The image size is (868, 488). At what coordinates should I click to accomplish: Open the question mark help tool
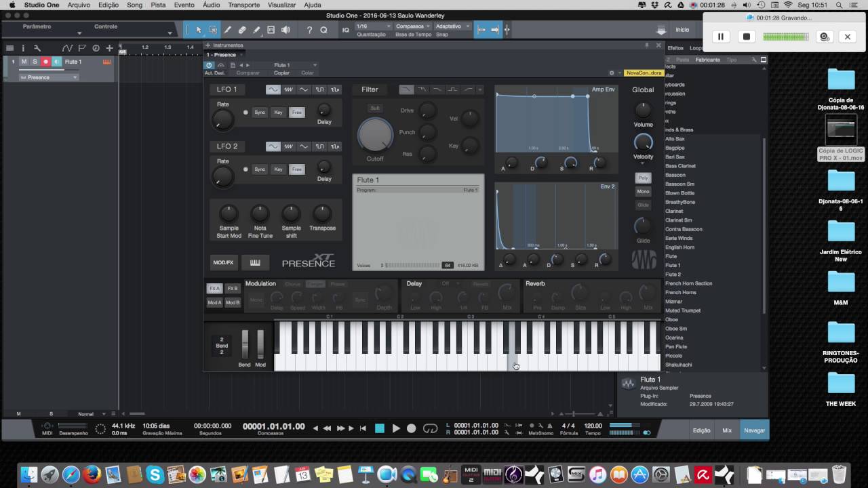pyautogui.click(x=309, y=30)
